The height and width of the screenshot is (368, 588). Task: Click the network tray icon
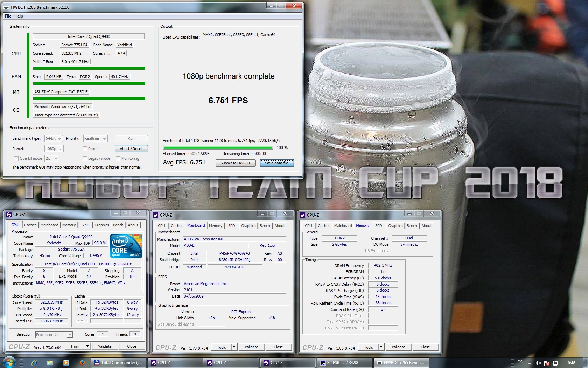[555, 363]
